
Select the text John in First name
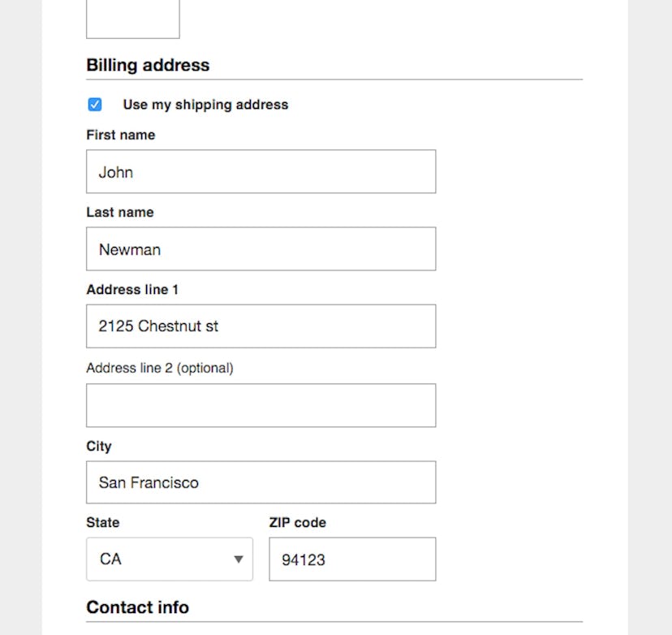tap(114, 171)
